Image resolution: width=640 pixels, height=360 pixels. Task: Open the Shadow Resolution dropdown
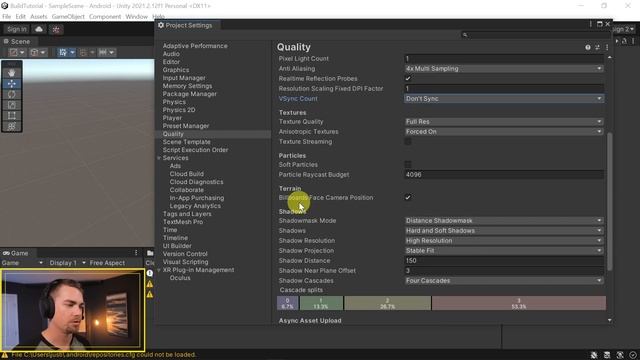tap(504, 241)
